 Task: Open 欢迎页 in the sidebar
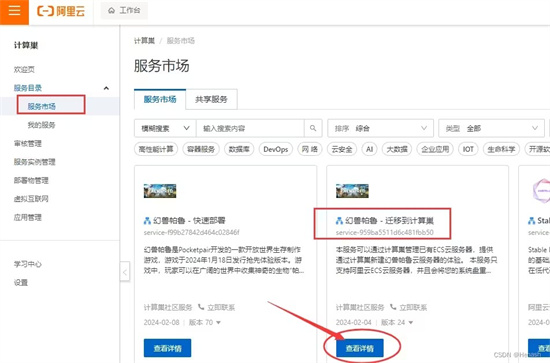pos(24,69)
